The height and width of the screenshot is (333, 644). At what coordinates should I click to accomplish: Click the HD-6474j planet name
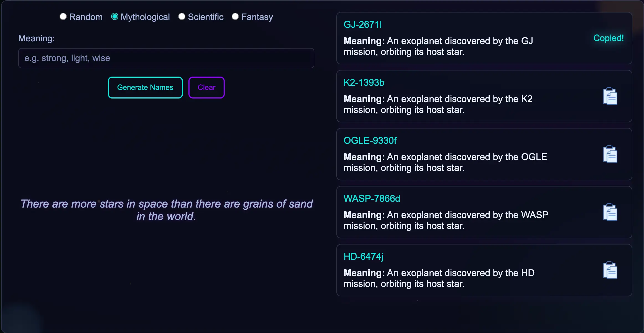[x=363, y=256]
